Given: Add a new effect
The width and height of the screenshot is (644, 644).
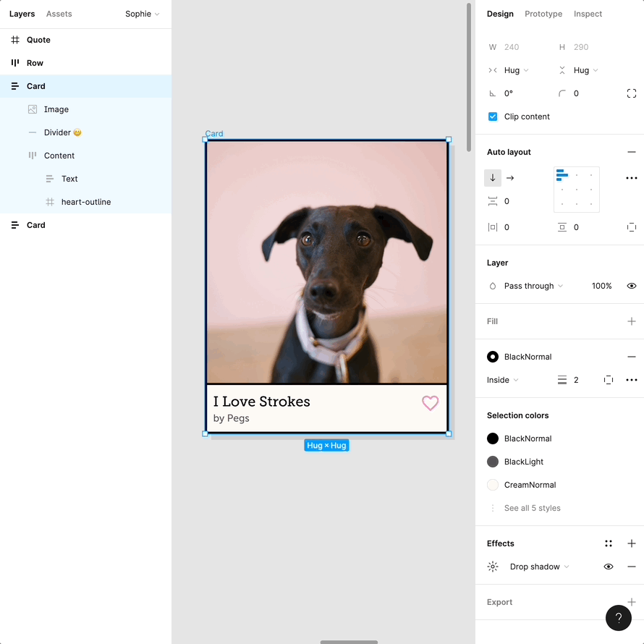Looking at the screenshot, I should pos(632,543).
